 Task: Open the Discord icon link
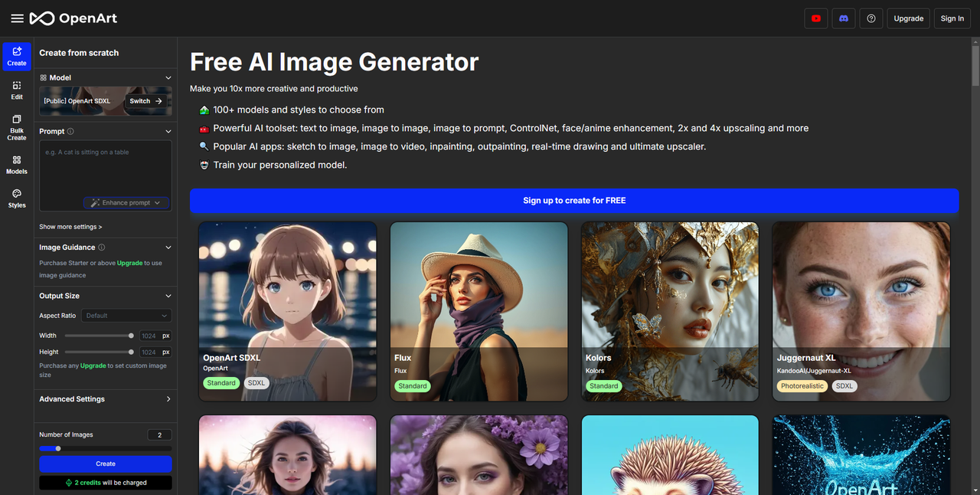pyautogui.click(x=844, y=18)
